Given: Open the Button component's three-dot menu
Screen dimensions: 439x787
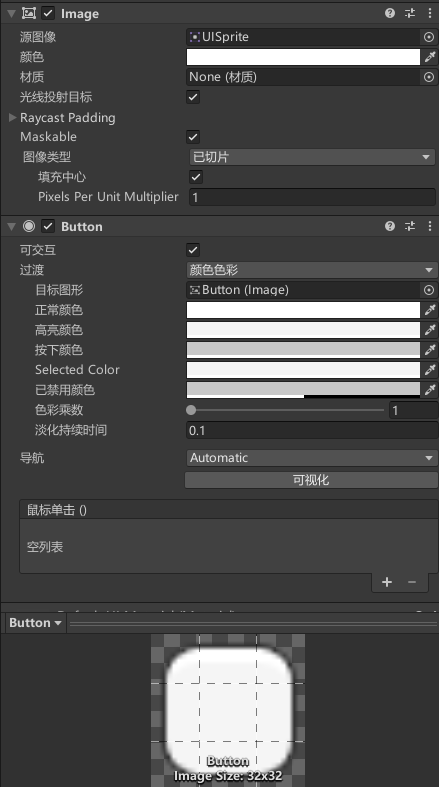Looking at the screenshot, I should (430, 226).
